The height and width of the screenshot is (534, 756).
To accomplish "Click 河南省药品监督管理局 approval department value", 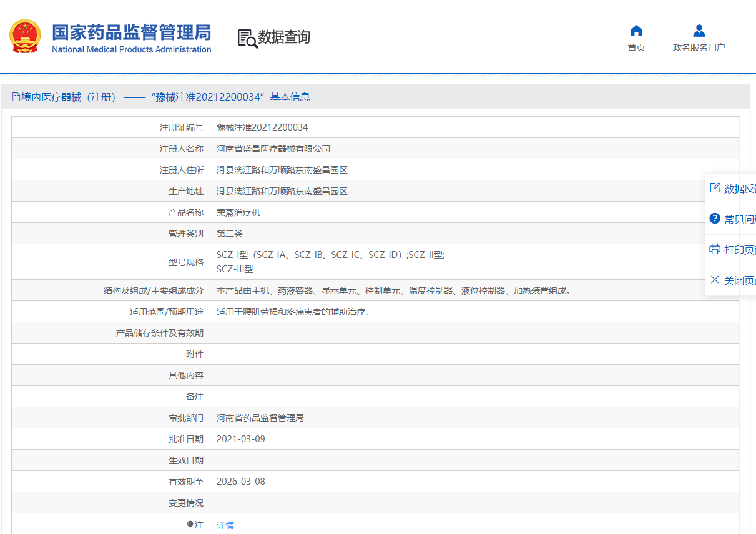I will 260,418.
